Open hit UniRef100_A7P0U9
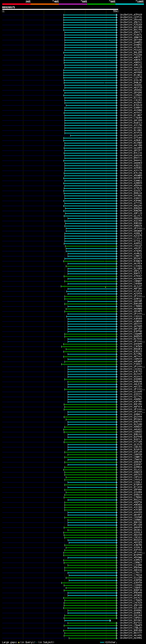The height and width of the screenshot is (644, 146). [x=131, y=15]
